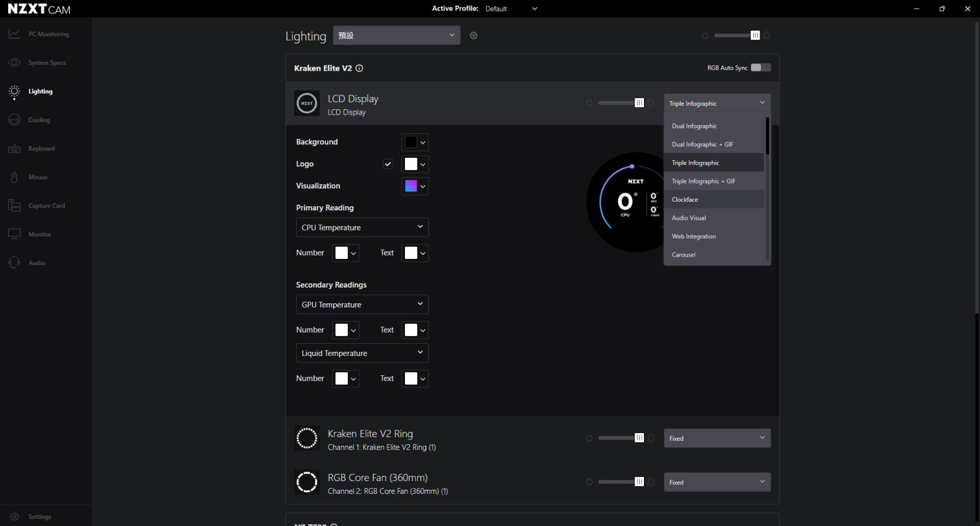Uncheck the Logo checkbox
980x526 pixels.
(388, 164)
